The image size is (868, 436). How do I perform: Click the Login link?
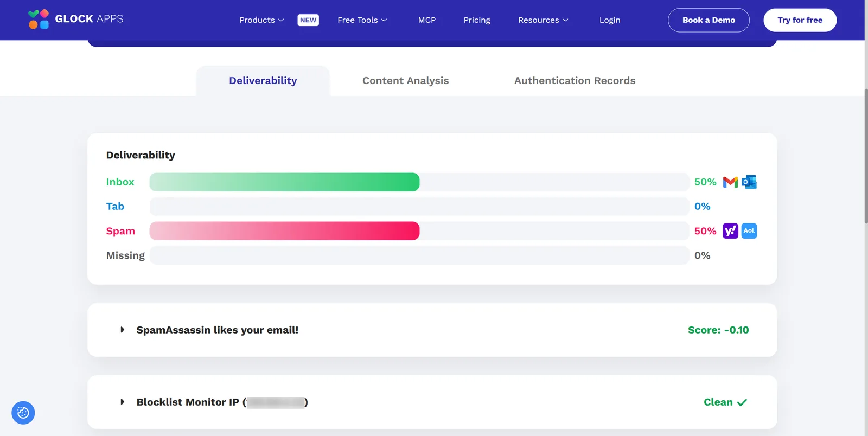(x=610, y=20)
